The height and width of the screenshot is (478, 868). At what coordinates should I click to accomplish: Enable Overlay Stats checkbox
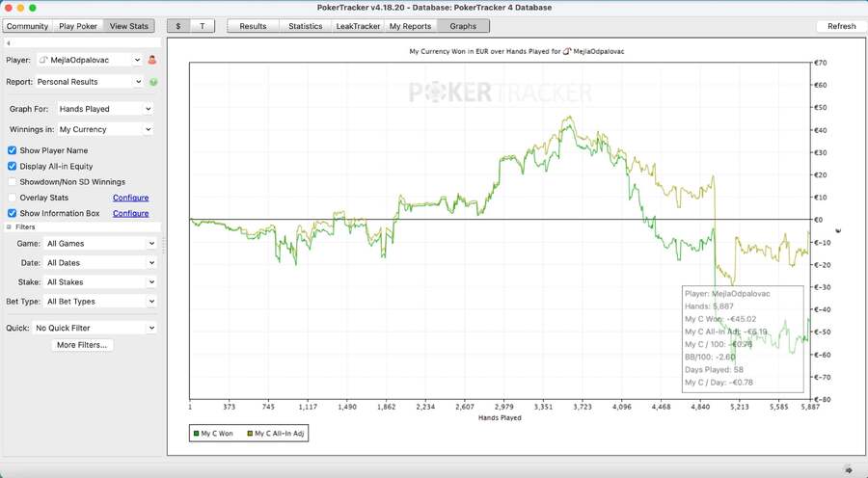click(13, 198)
